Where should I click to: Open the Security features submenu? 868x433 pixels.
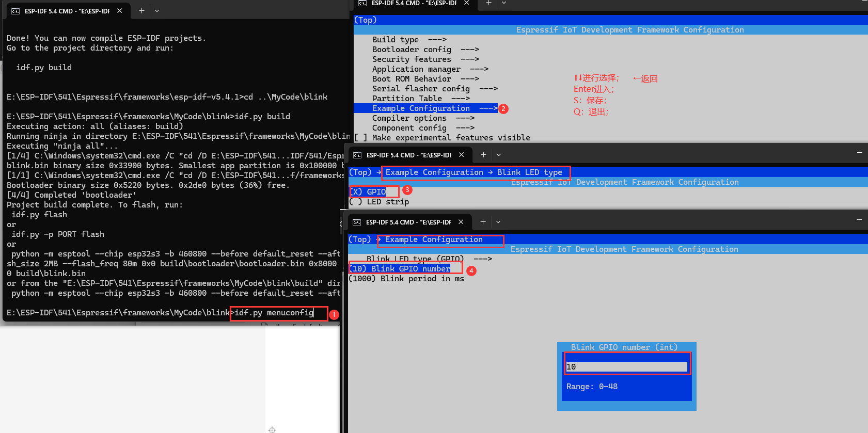pos(426,59)
